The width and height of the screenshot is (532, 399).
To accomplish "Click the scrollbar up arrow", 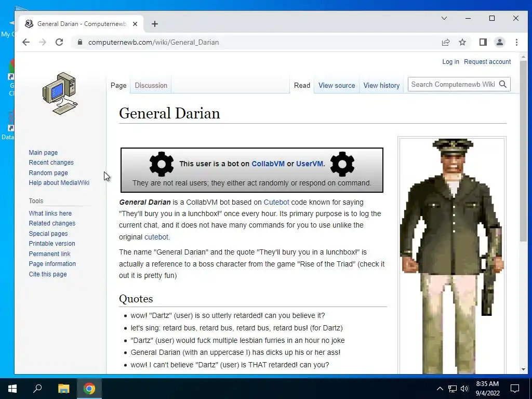I will pyautogui.click(x=523, y=57).
